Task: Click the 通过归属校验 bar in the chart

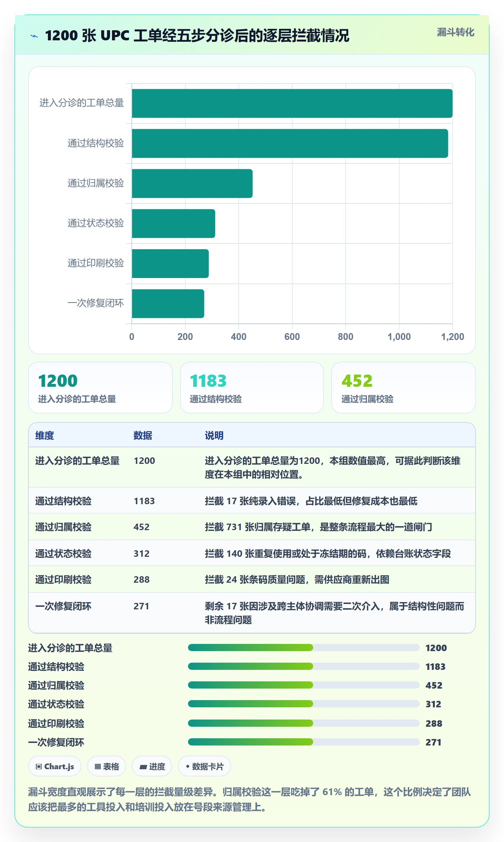Action: tap(192, 183)
